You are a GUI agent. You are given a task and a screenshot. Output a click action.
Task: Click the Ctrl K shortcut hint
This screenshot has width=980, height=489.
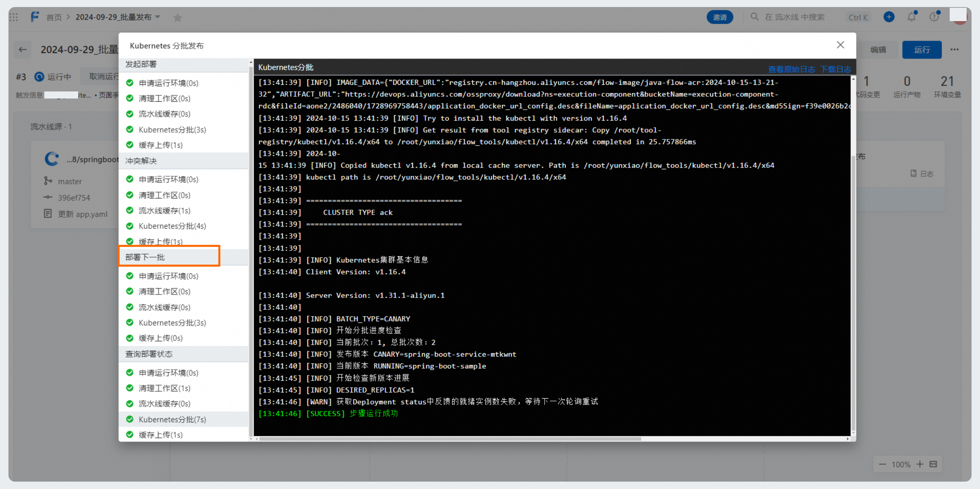[x=857, y=18]
